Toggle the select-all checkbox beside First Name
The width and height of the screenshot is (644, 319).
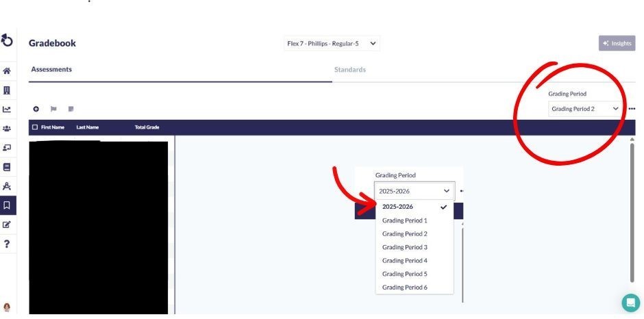35,127
